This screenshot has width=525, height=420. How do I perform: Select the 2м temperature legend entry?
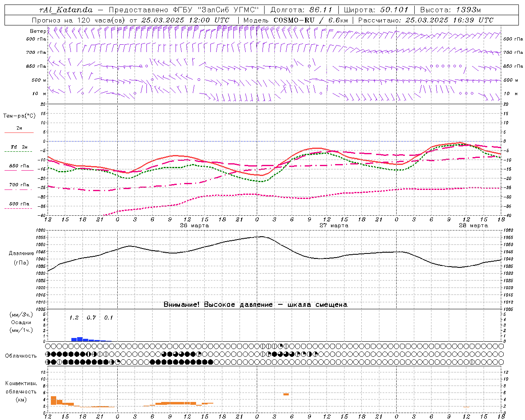[19, 128]
